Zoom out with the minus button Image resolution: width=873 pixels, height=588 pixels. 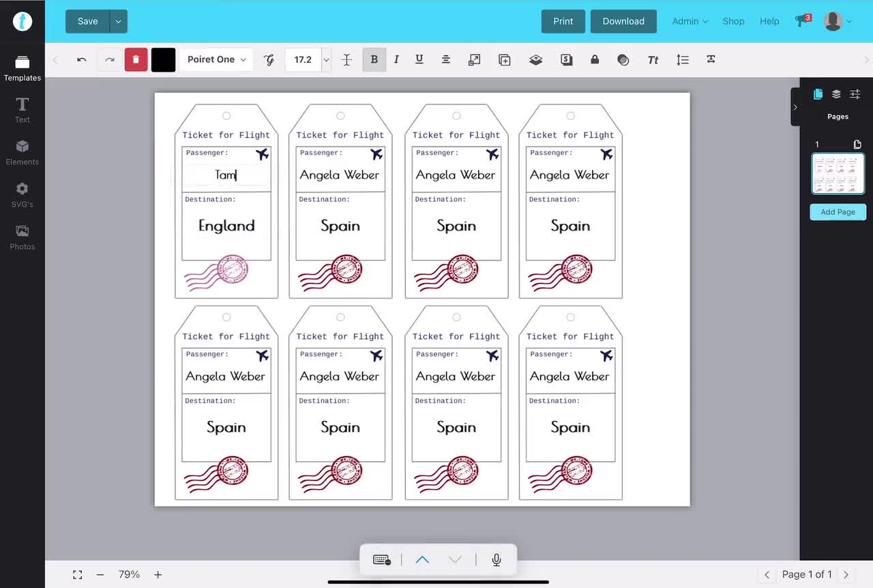click(x=100, y=575)
